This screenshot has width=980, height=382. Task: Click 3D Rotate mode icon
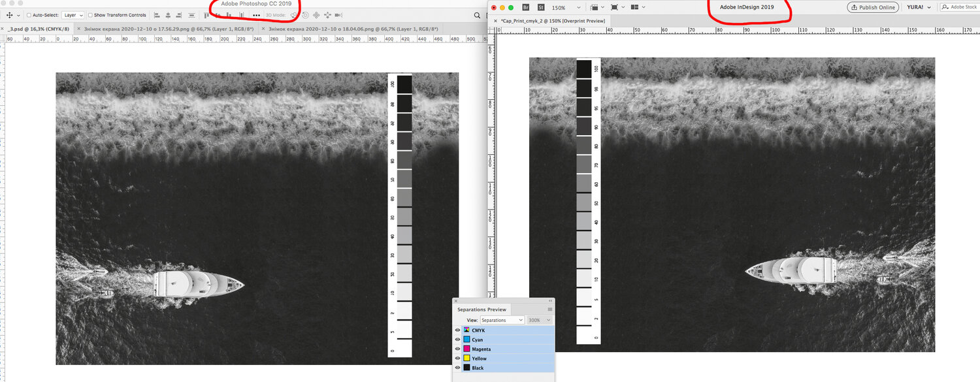293,15
